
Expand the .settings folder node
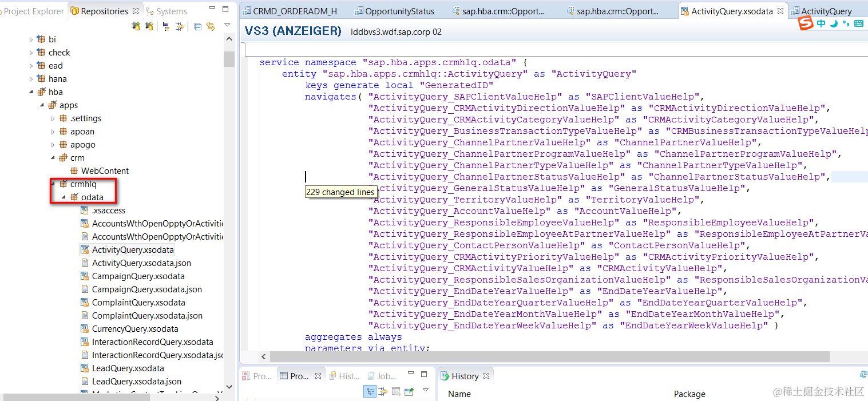click(x=53, y=118)
